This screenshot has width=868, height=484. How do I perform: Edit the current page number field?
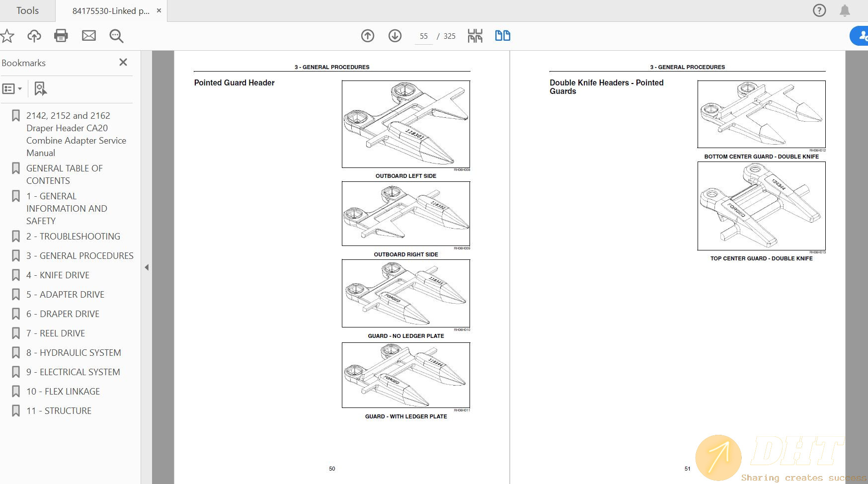click(423, 36)
